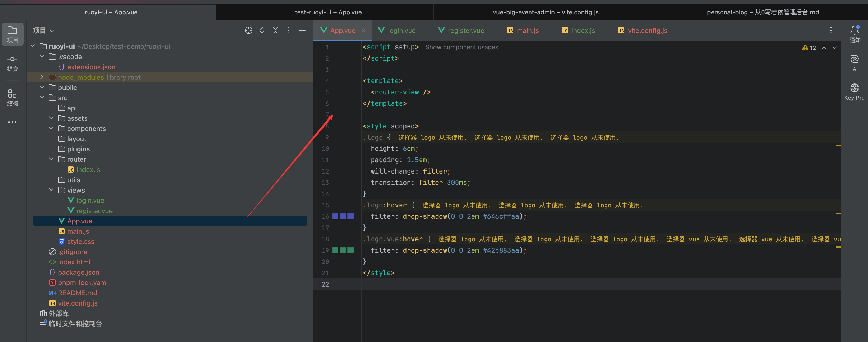Image resolution: width=868 pixels, height=342 pixels.
Task: Open editor tabs more-options menu
Action: click(831, 30)
